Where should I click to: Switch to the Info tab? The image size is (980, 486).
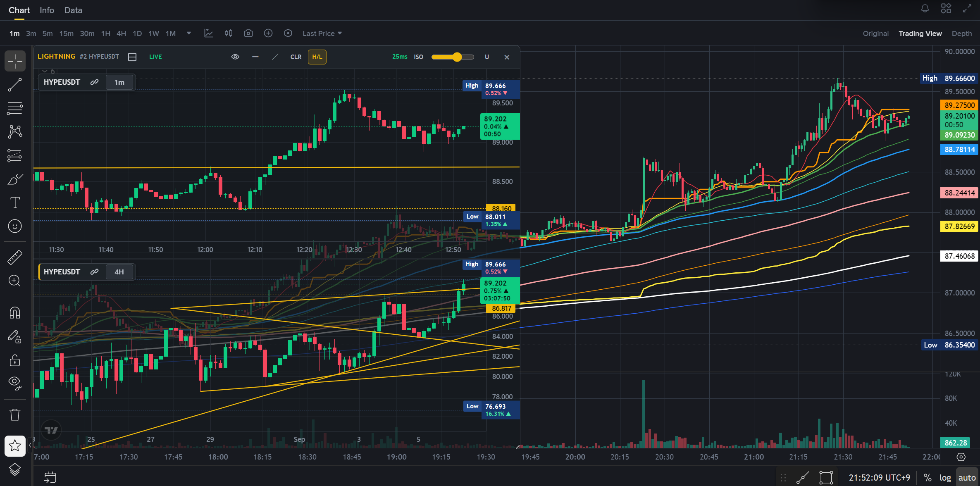(x=47, y=10)
